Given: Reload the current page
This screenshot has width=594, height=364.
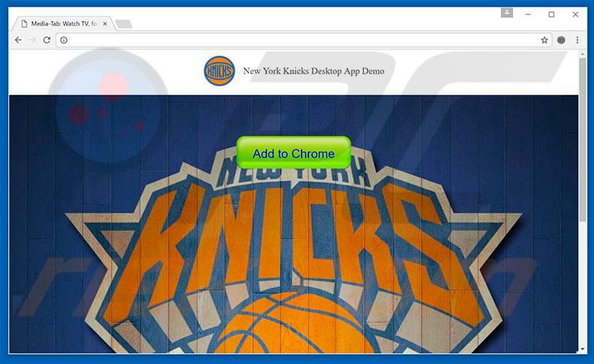Looking at the screenshot, I should 47,40.
